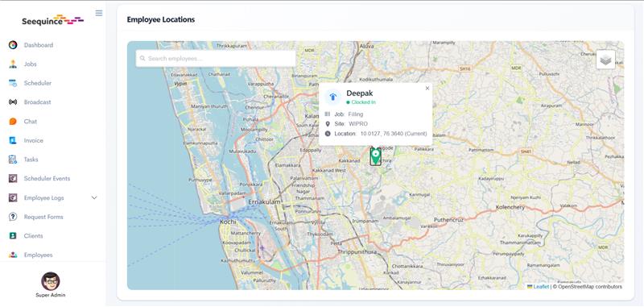Click the Request Forms question icon

13,217
